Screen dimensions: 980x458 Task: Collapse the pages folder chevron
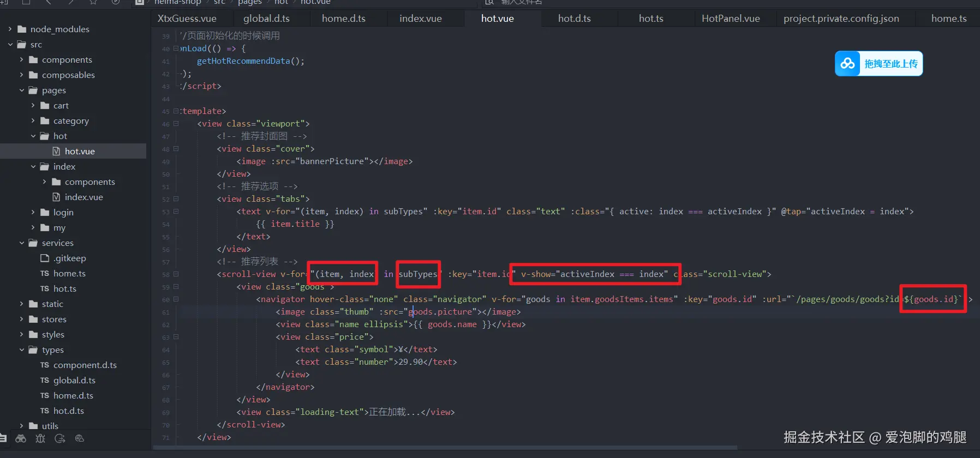pos(21,90)
